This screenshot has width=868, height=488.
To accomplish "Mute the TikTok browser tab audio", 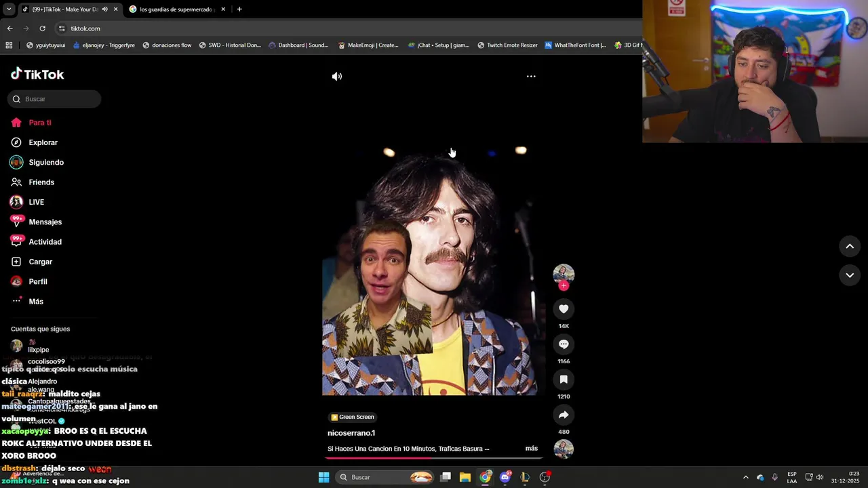I will 104,9.
